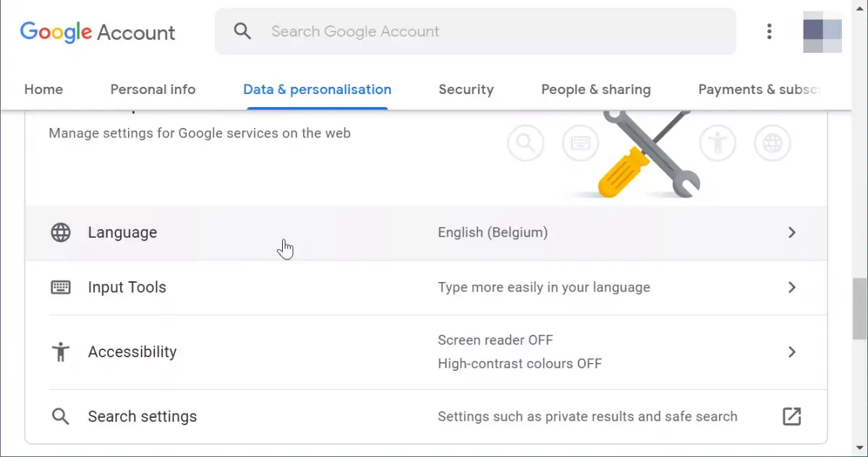Screen dimensions: 868x457
Task: Click the keyboard icon beside Input Tools
Action: [x=61, y=287]
